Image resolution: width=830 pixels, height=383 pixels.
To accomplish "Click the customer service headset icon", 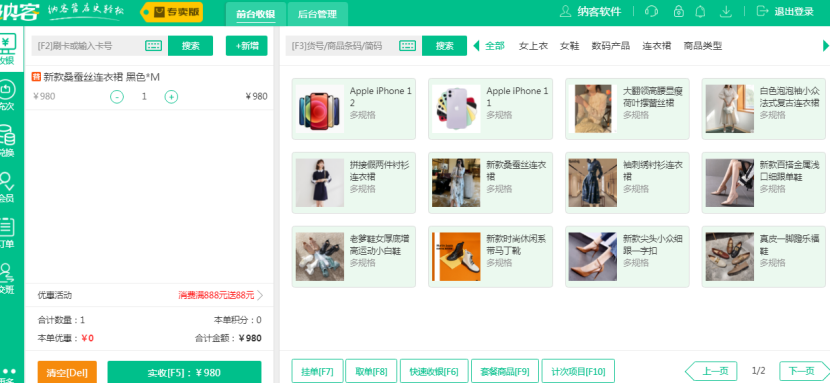I will click(652, 11).
